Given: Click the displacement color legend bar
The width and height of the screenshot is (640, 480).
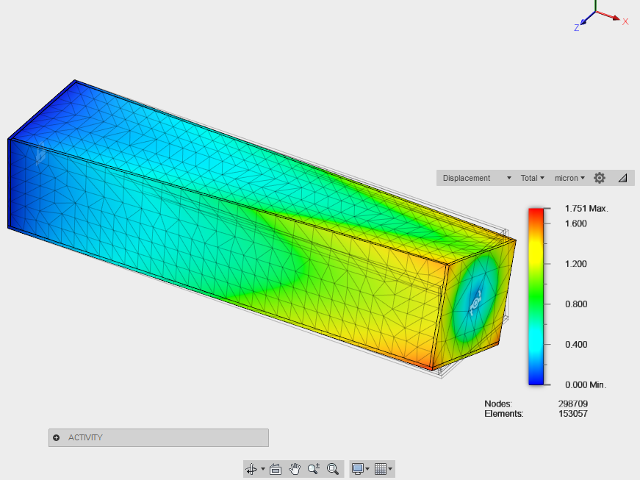Looking at the screenshot, I should (538, 296).
